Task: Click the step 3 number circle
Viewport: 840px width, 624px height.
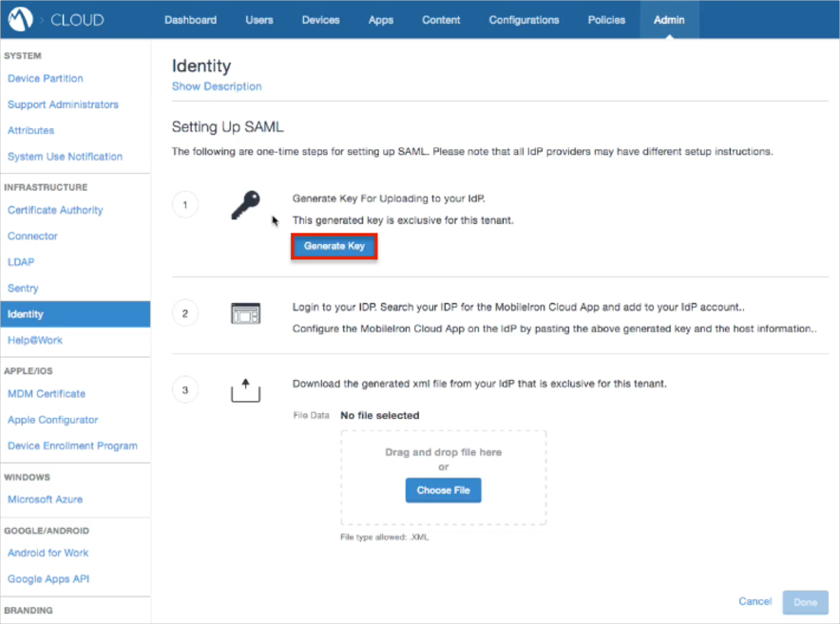Action: pos(184,389)
